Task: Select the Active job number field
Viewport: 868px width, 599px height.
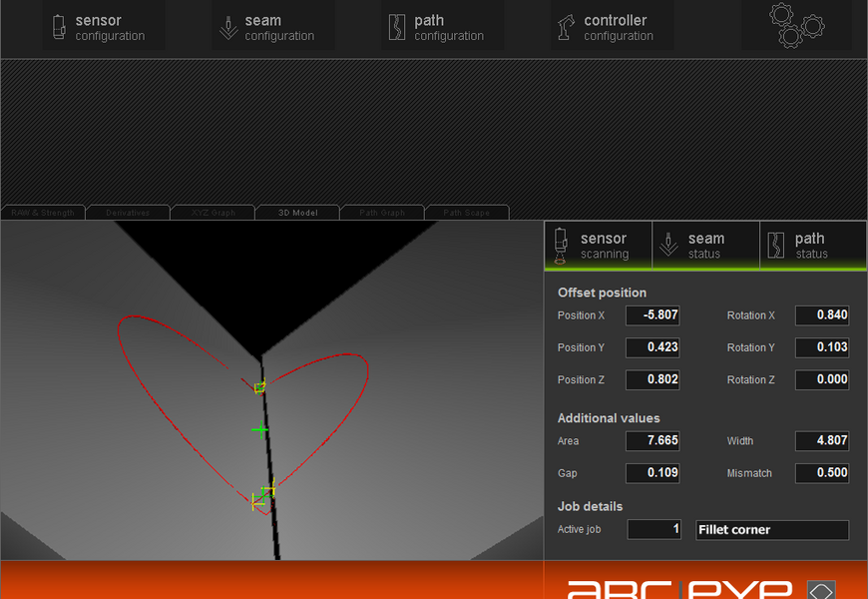Action: [652, 530]
